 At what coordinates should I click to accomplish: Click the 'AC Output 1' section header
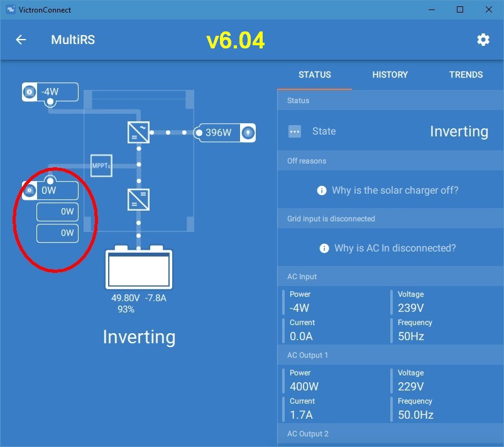click(x=390, y=355)
